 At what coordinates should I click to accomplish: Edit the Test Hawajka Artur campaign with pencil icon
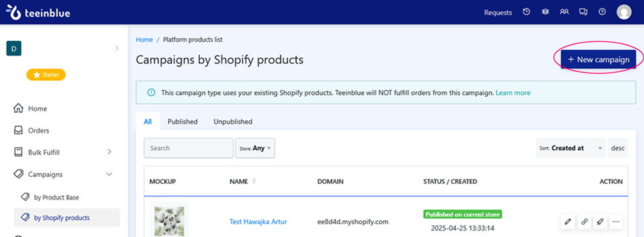pos(568,222)
